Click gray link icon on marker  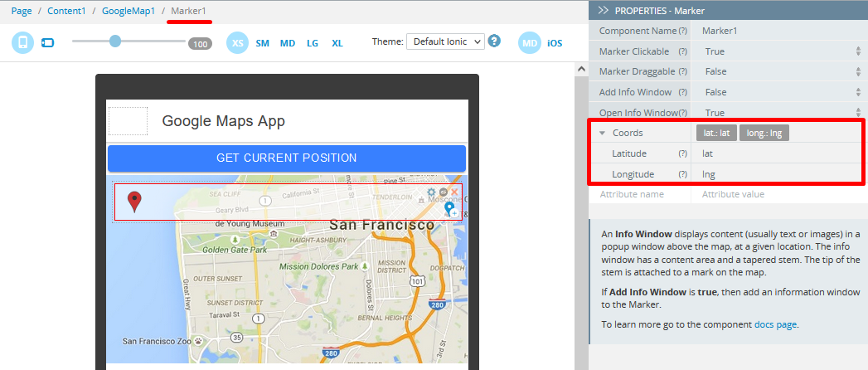click(443, 192)
